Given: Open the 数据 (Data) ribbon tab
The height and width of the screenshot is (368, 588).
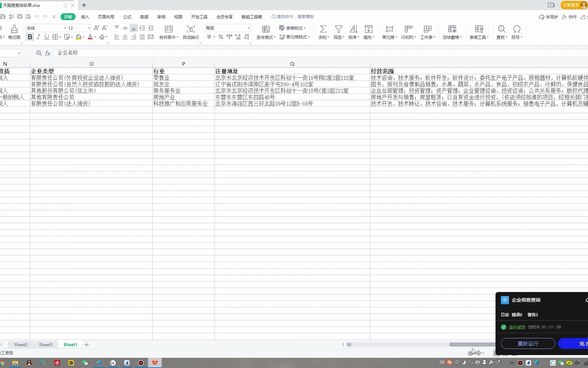Looking at the screenshot, I should (144, 17).
